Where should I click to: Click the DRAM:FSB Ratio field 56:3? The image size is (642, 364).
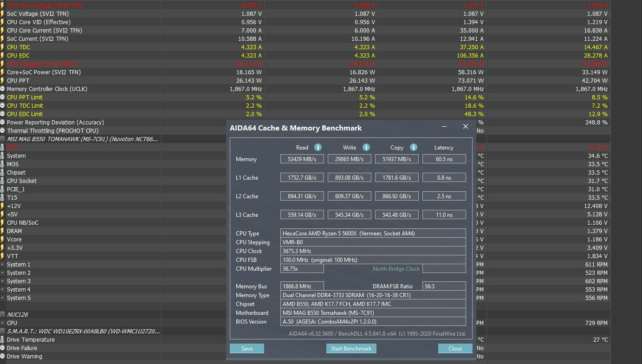[x=444, y=286]
